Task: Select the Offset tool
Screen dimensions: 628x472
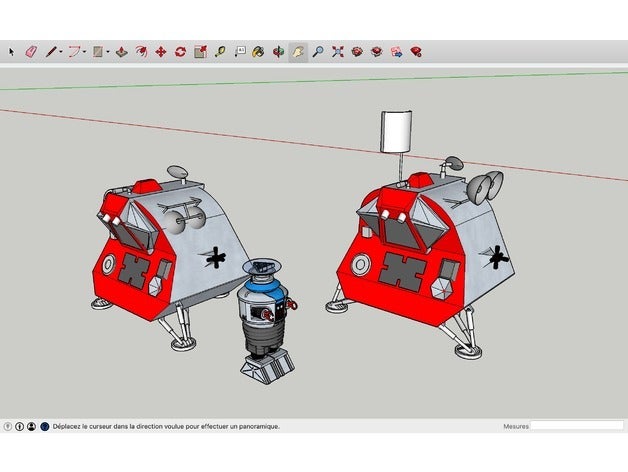Action: coord(141,52)
